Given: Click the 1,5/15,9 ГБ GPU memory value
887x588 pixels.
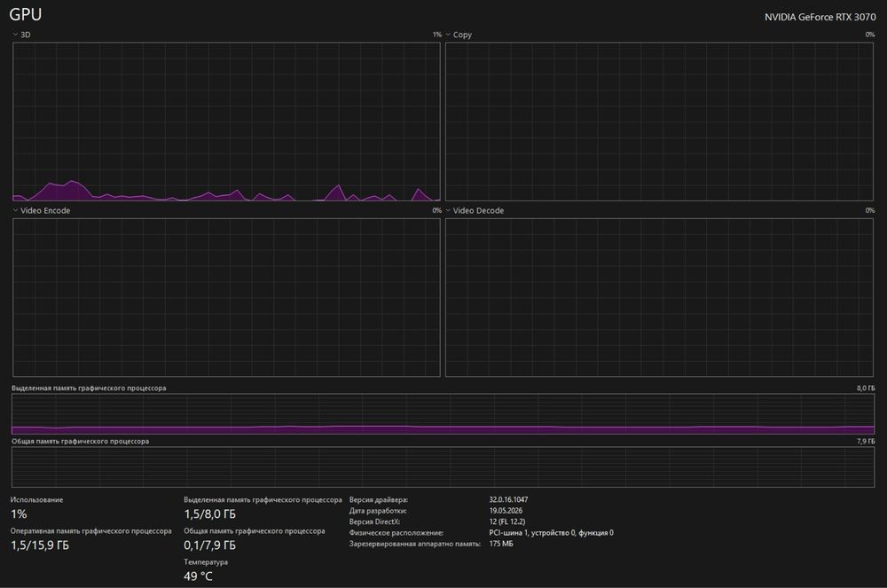Looking at the screenshot, I should [40, 545].
